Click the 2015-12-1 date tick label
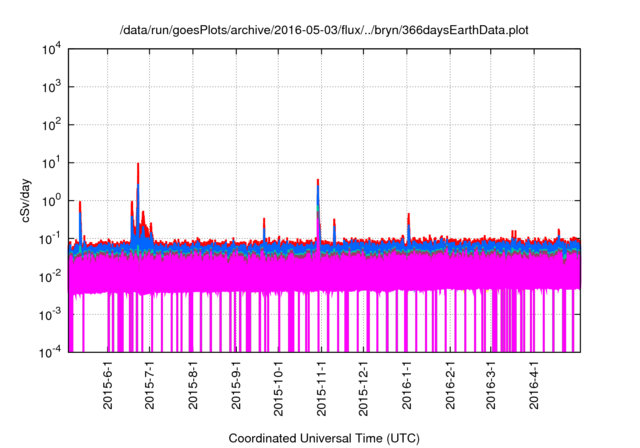This screenshot has height=448, width=640. click(x=363, y=388)
